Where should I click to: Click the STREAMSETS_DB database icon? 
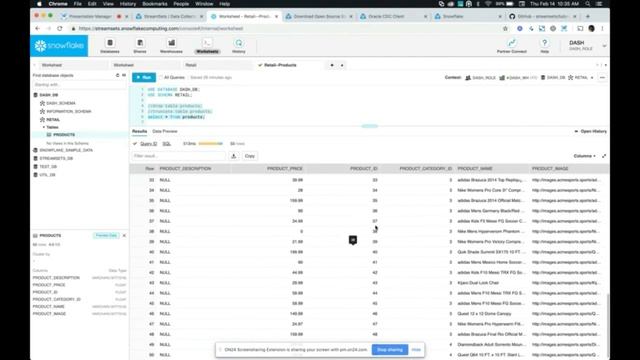pyautogui.click(x=36, y=158)
